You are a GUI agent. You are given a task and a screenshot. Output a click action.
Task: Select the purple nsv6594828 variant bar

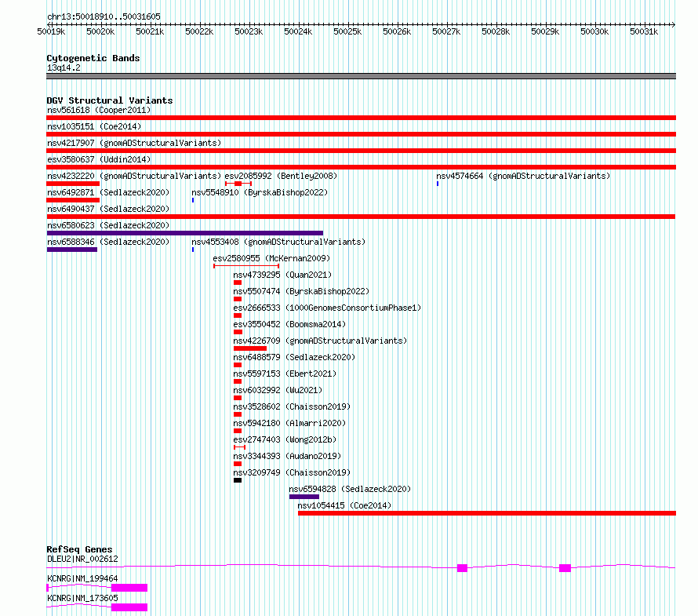coord(304,497)
